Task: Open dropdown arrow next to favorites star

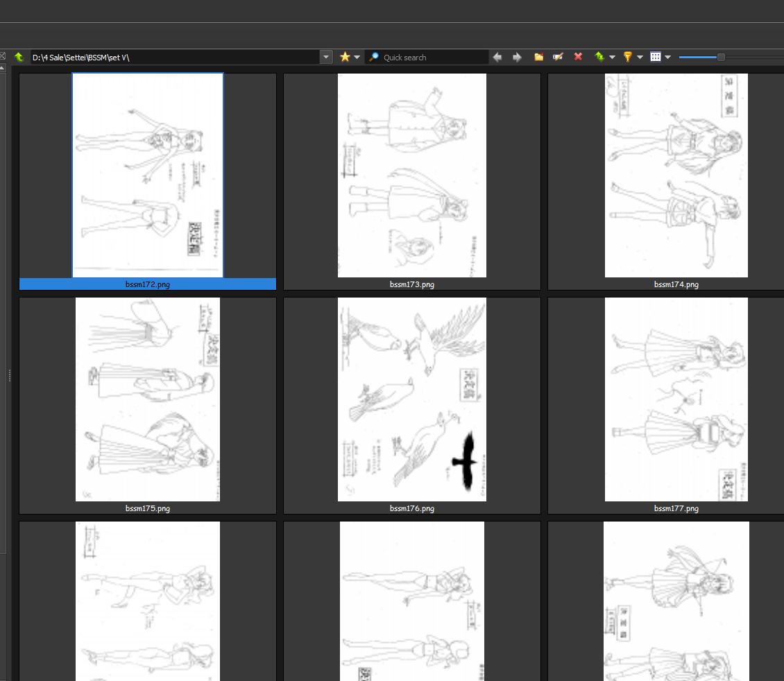Action: tap(357, 58)
